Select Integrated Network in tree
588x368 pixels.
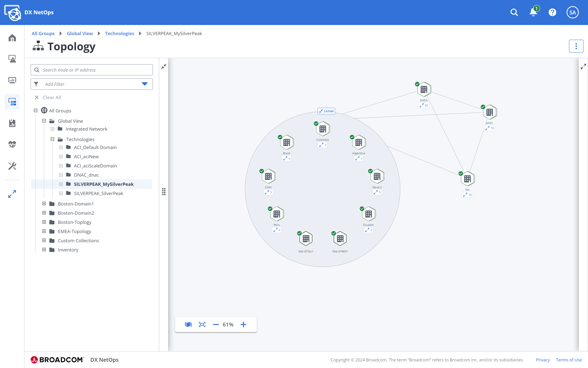[86, 129]
